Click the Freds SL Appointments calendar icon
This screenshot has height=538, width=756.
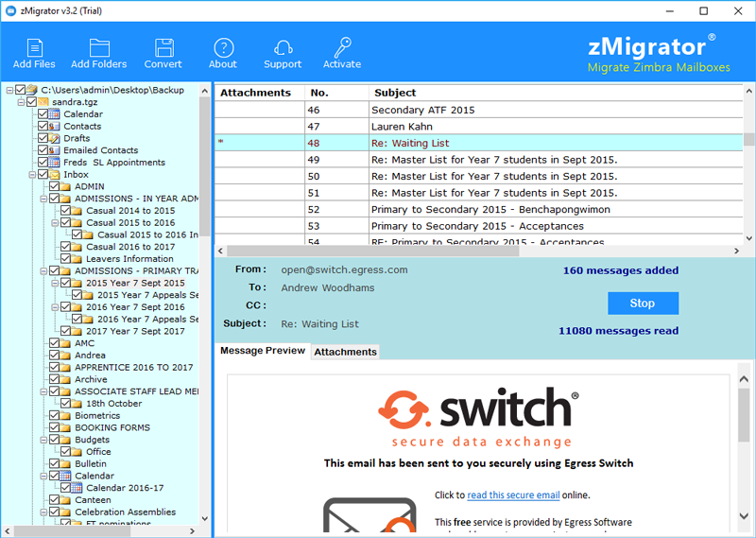55,162
